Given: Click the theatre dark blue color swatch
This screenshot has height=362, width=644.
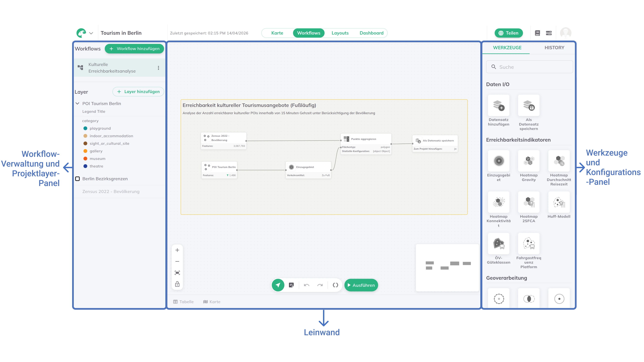Looking at the screenshot, I should (x=85, y=166).
